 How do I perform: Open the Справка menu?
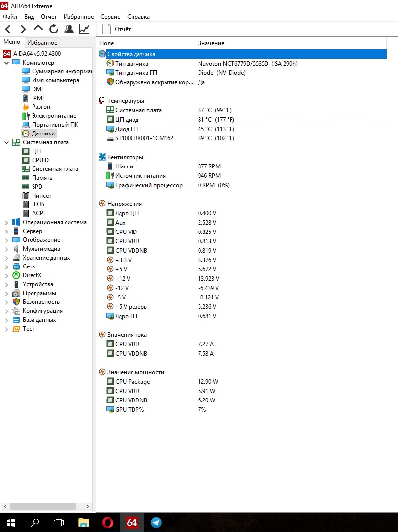(x=138, y=17)
